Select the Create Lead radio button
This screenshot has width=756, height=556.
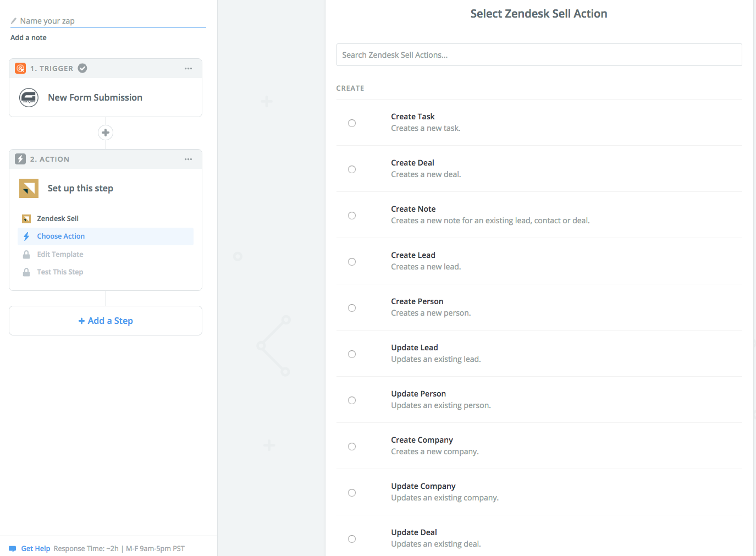(x=352, y=262)
